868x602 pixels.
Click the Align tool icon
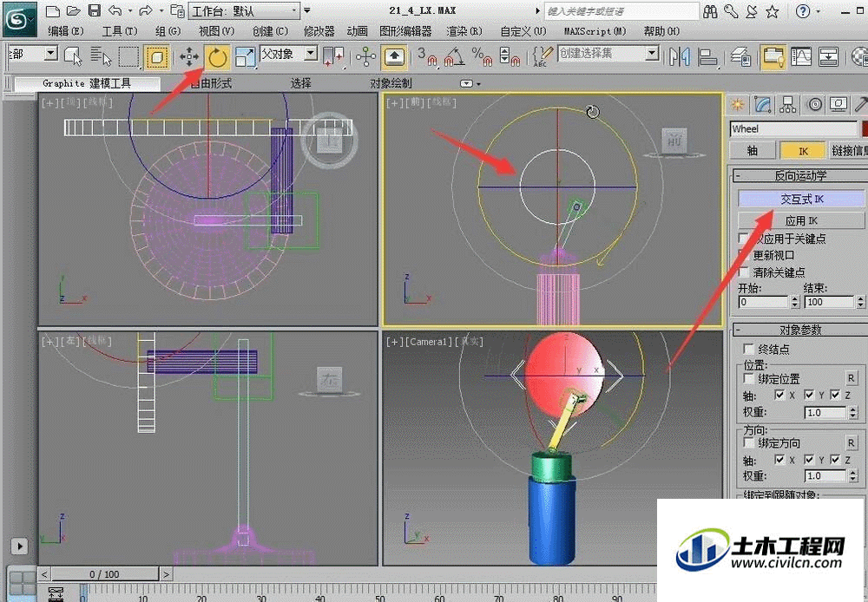pyautogui.click(x=707, y=56)
